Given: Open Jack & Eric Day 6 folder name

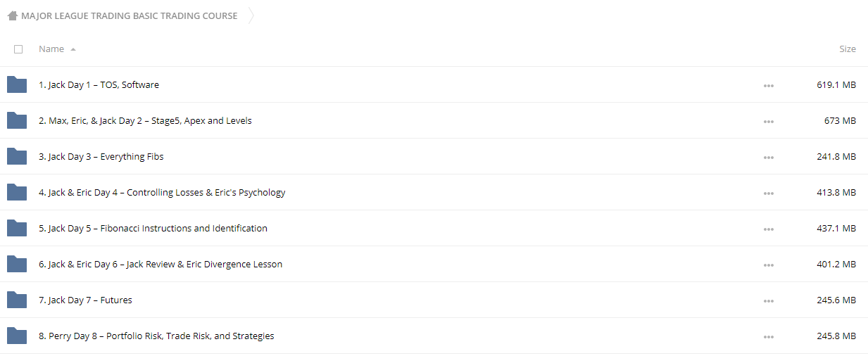Looking at the screenshot, I should coord(161,265).
